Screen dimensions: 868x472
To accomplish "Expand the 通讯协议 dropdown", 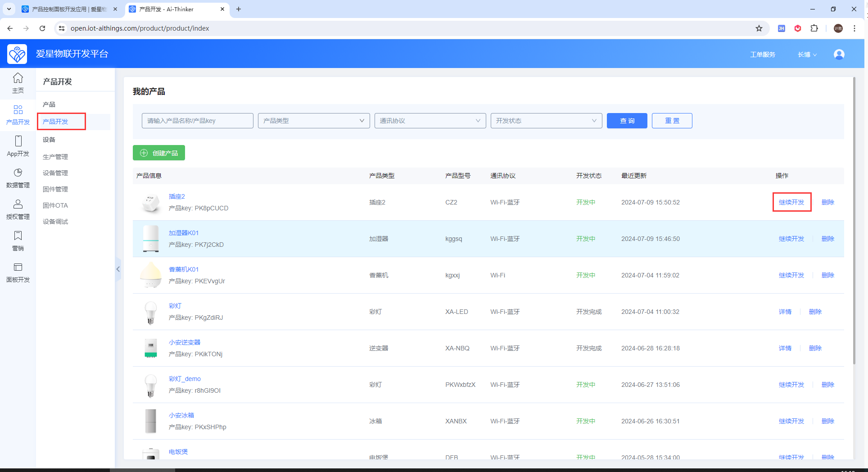I will (430, 121).
